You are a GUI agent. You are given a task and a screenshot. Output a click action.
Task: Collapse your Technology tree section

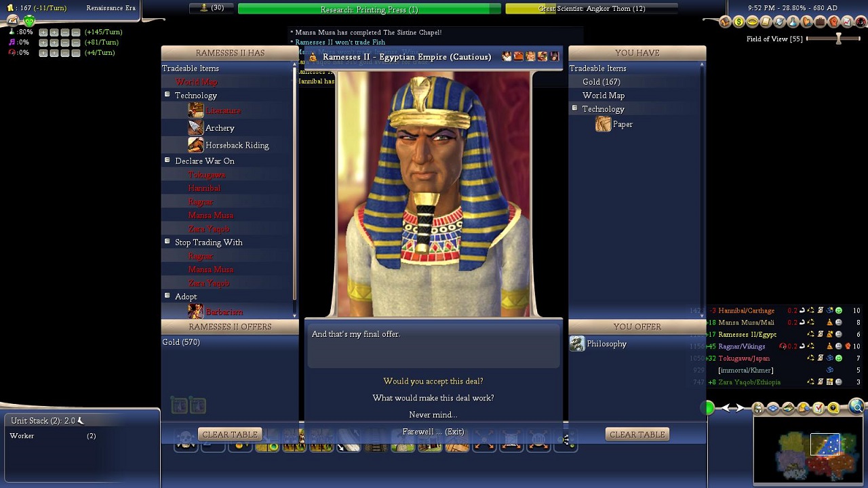coord(574,108)
